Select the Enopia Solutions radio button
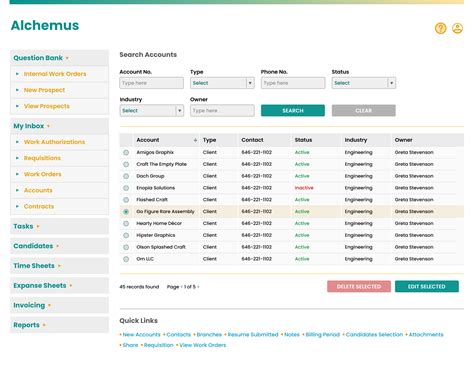This screenshot has height=366, width=474. [126, 188]
